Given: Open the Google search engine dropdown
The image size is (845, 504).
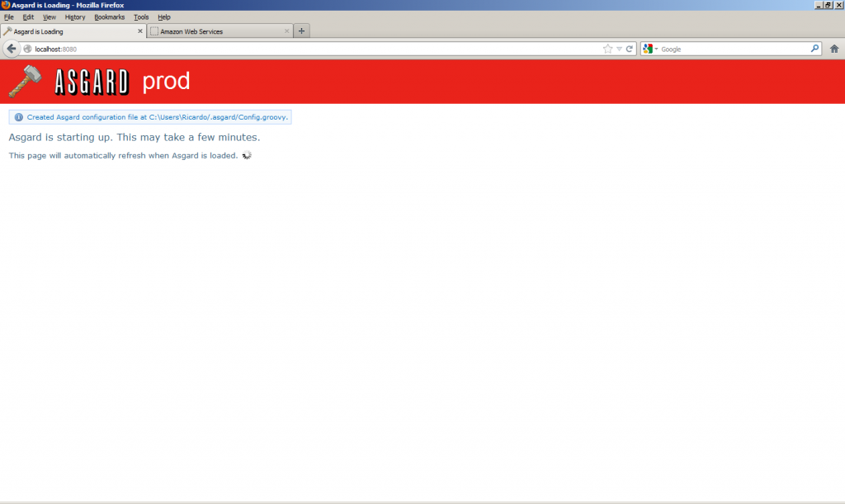Looking at the screenshot, I should point(651,49).
